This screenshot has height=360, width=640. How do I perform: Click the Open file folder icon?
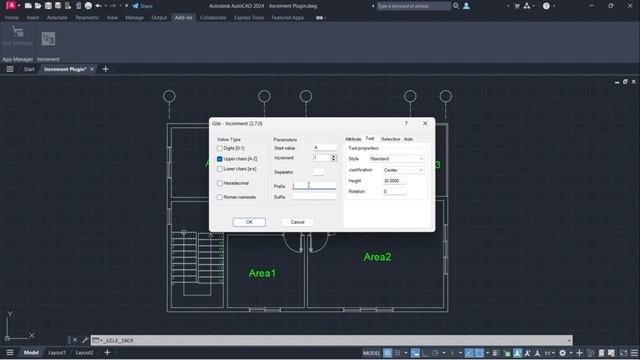coord(38,6)
